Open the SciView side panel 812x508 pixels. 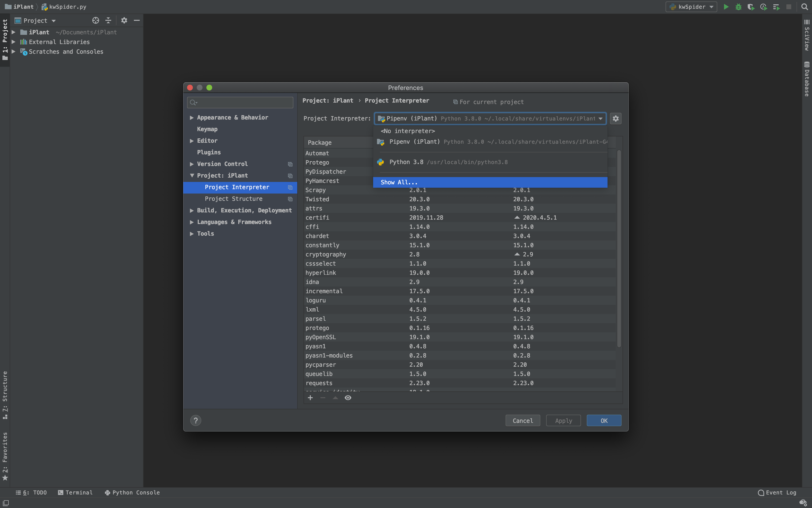[807, 35]
